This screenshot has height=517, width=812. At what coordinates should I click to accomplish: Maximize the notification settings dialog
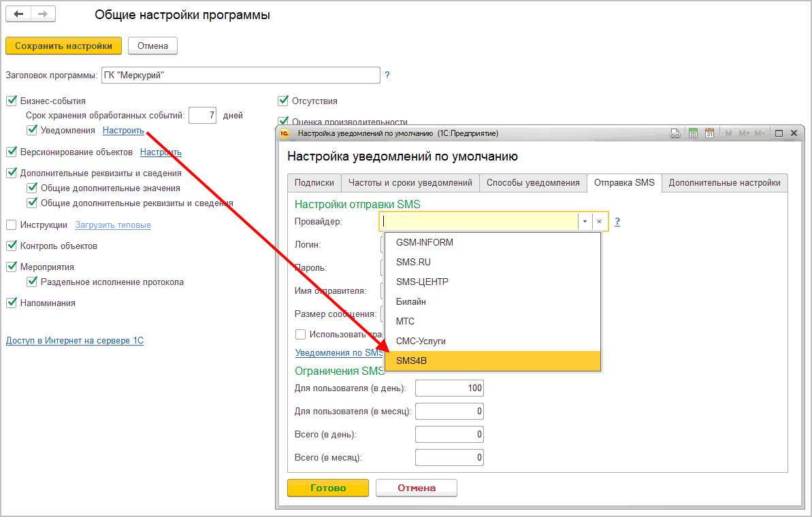click(779, 133)
